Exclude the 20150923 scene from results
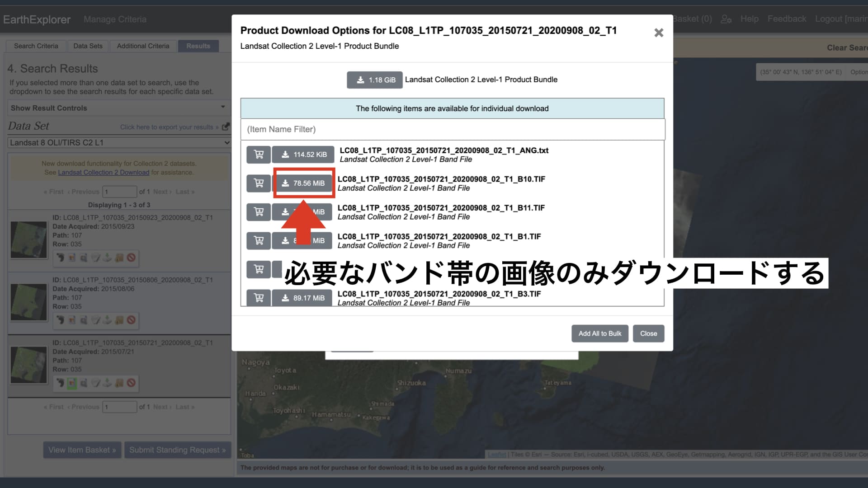Viewport: 868px width, 488px height. 131,258
